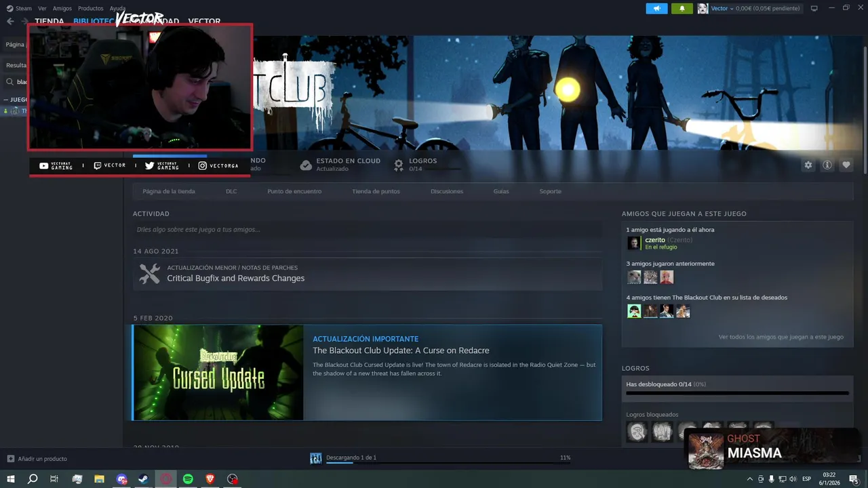
Task: Open File Explorer from the taskbar
Action: tap(99, 479)
